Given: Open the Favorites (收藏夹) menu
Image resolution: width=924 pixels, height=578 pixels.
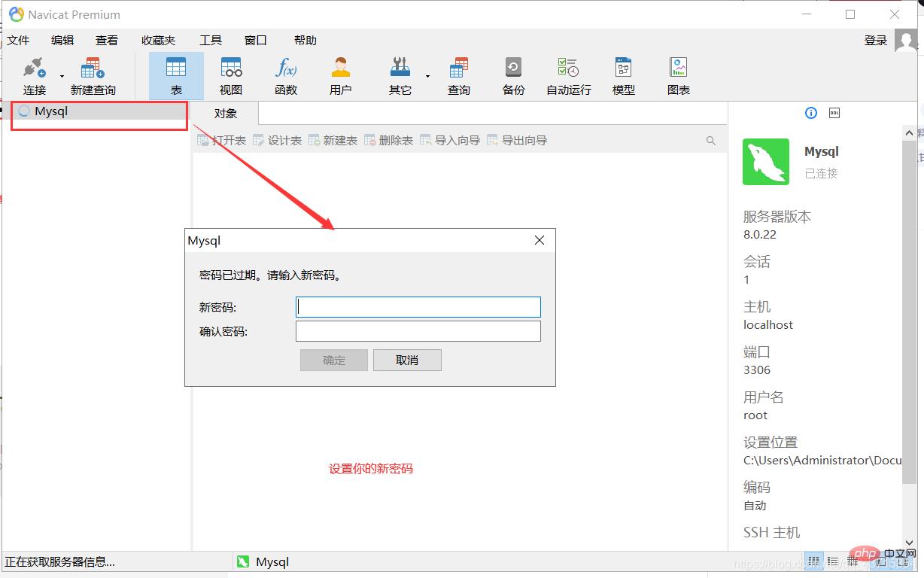Looking at the screenshot, I should pos(158,41).
